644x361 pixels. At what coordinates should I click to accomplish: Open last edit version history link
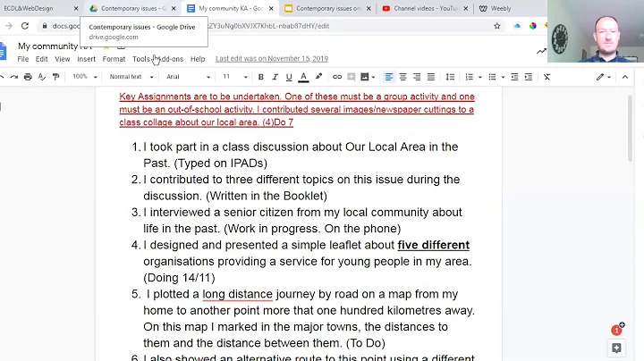pyautogui.click(x=272, y=59)
